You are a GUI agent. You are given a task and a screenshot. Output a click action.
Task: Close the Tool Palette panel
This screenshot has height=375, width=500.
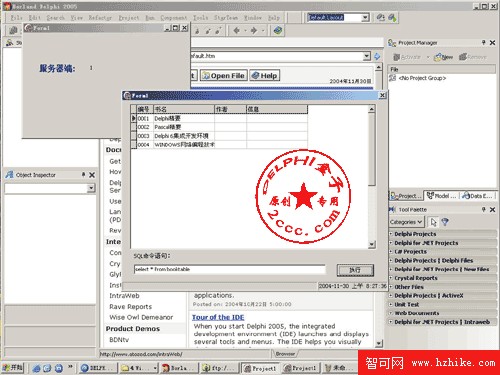492,209
